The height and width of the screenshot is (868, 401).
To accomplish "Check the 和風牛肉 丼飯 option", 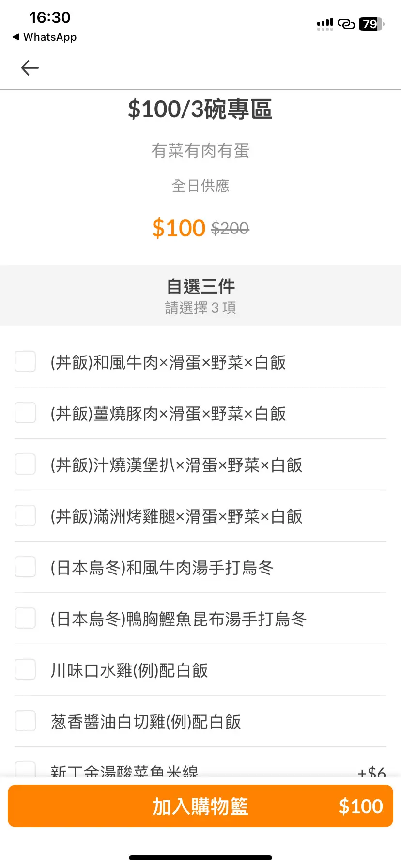I will click(25, 362).
